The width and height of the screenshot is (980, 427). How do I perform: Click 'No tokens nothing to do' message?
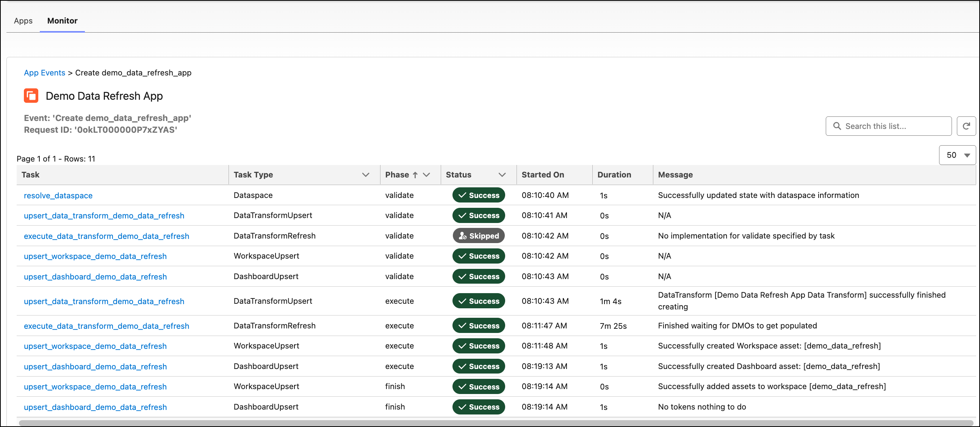[x=702, y=407]
